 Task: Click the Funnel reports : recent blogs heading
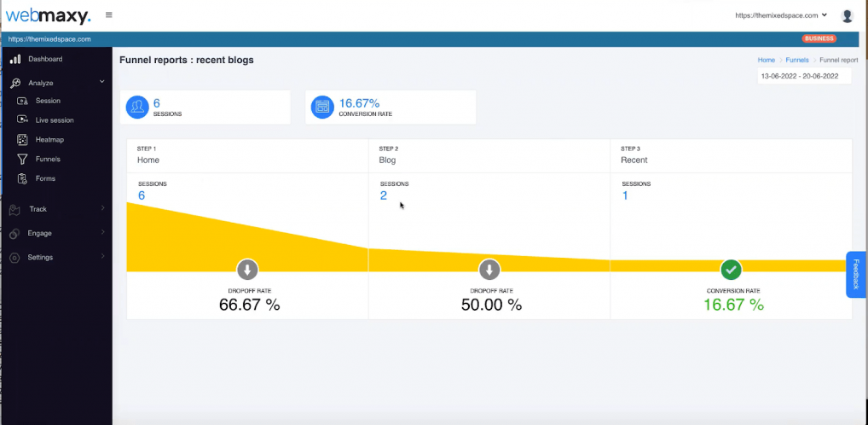[187, 60]
